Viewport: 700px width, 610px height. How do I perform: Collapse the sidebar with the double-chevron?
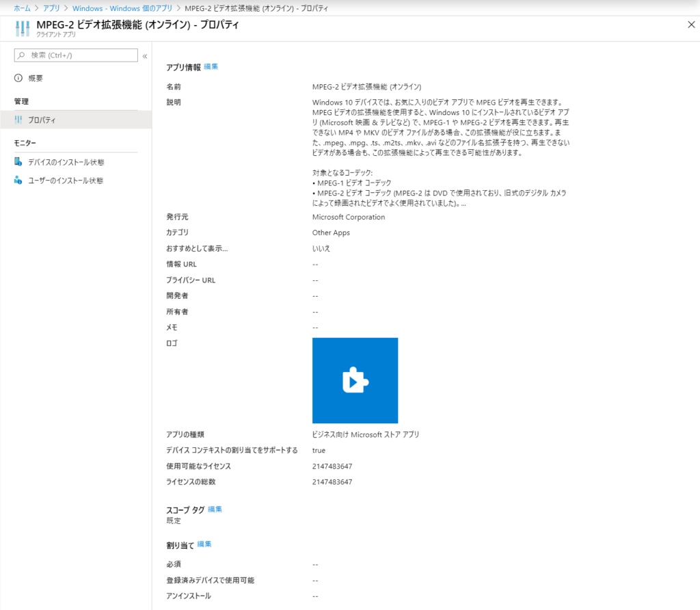click(145, 56)
